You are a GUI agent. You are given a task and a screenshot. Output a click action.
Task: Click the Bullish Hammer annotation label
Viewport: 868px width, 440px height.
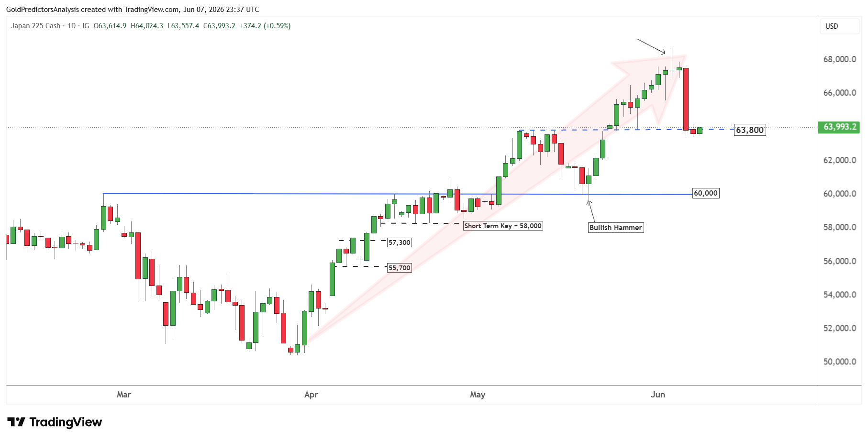click(x=616, y=228)
